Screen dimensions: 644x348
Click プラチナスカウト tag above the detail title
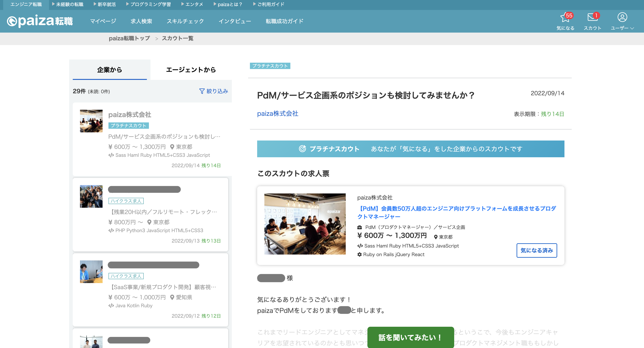click(270, 66)
